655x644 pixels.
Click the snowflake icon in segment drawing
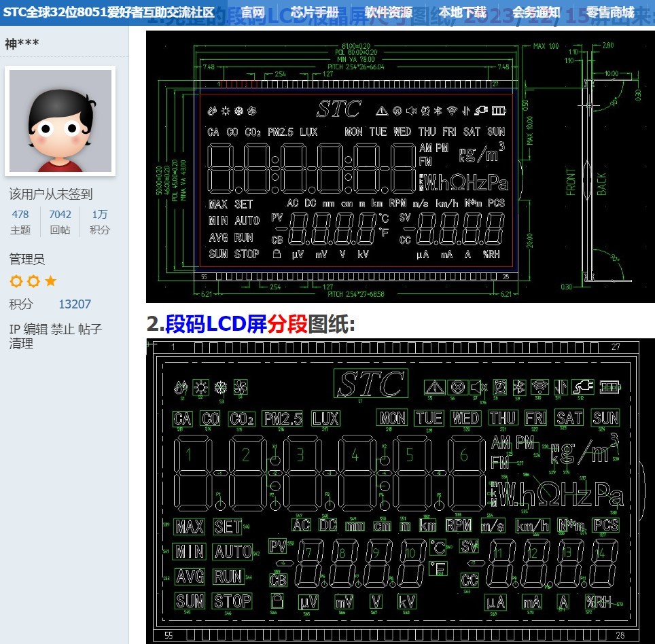221,388
